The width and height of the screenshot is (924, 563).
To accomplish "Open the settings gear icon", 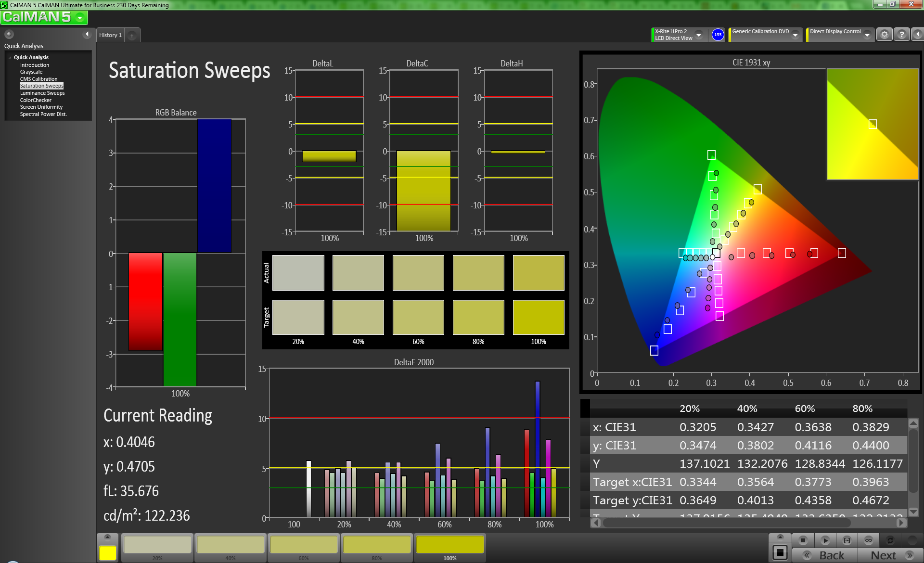I will tap(884, 35).
